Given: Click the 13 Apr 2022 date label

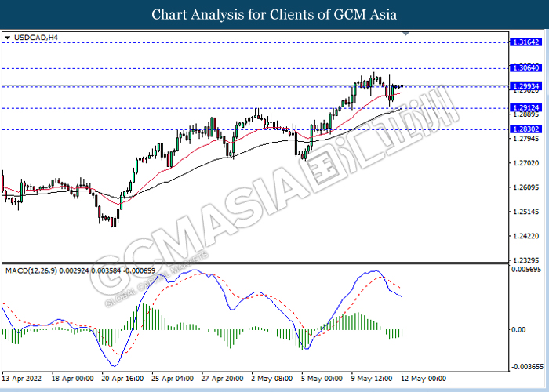Looking at the screenshot, I should (x=22, y=379).
